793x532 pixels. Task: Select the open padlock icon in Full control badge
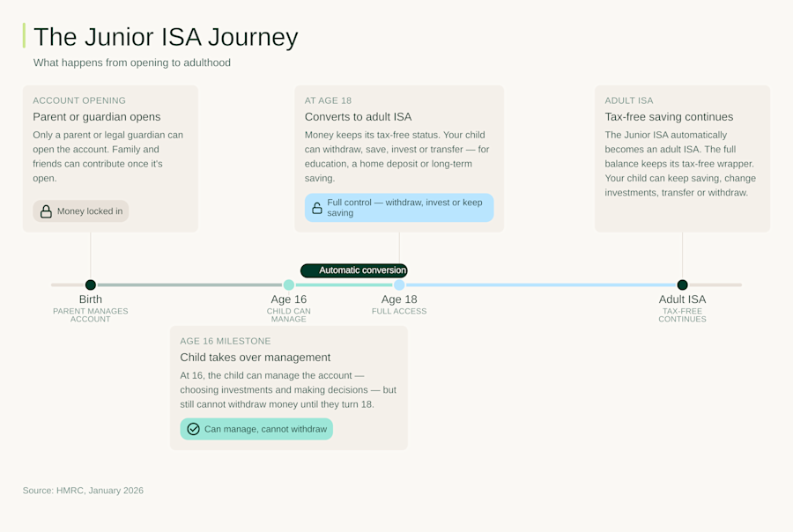317,208
